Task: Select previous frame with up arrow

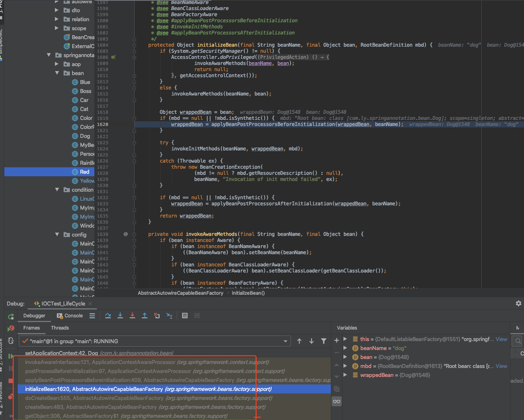Action: (x=299, y=341)
